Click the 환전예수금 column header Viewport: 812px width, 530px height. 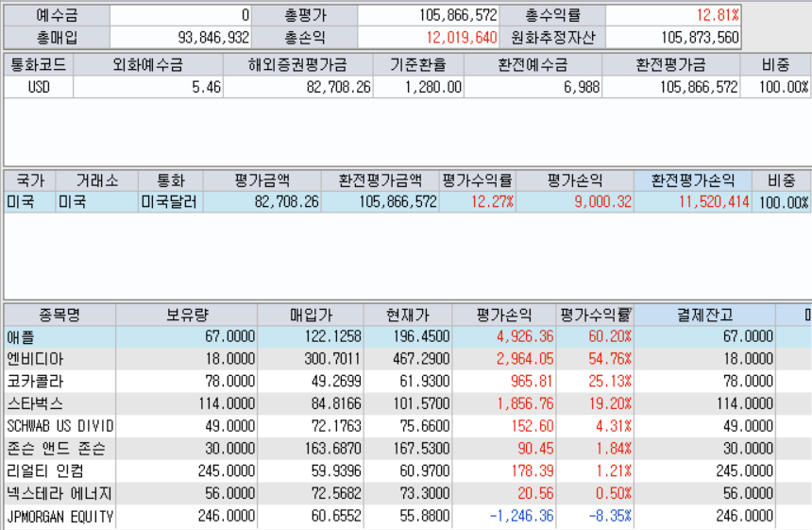point(533,65)
